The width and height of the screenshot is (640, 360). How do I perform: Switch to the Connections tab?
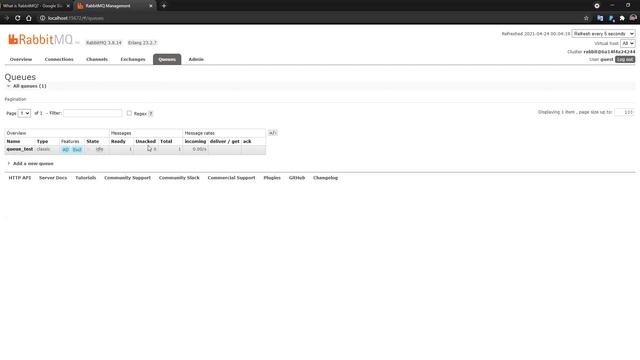pos(59,59)
